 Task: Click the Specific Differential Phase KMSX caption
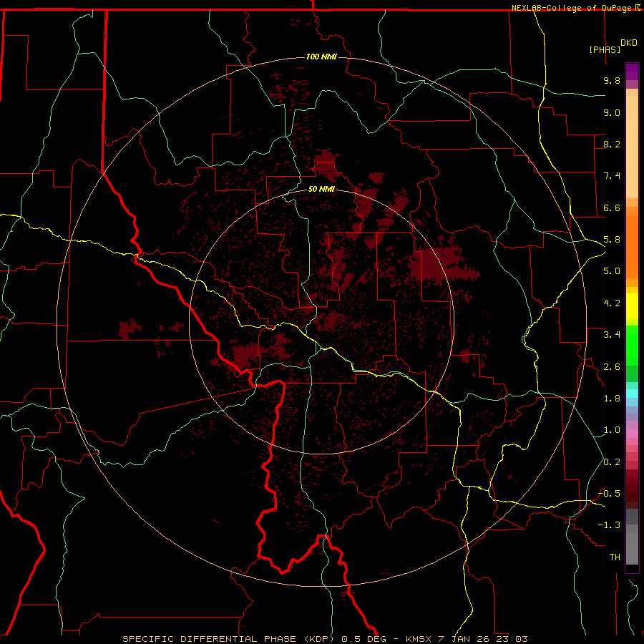coord(325,639)
